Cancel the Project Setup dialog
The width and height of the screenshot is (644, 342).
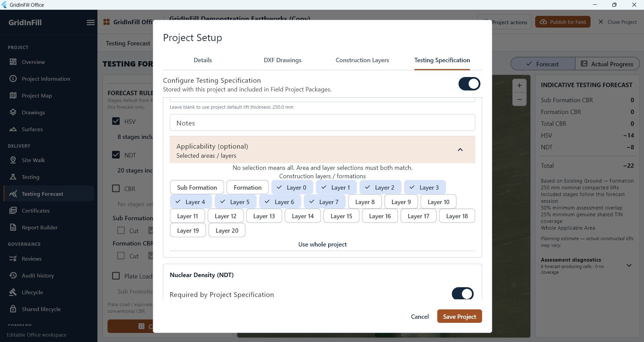point(420,317)
